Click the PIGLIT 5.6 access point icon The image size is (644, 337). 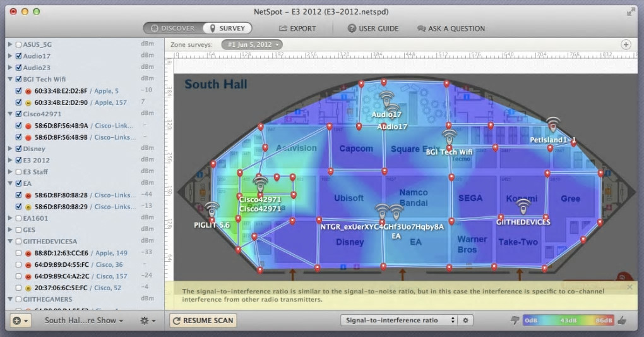tap(212, 211)
